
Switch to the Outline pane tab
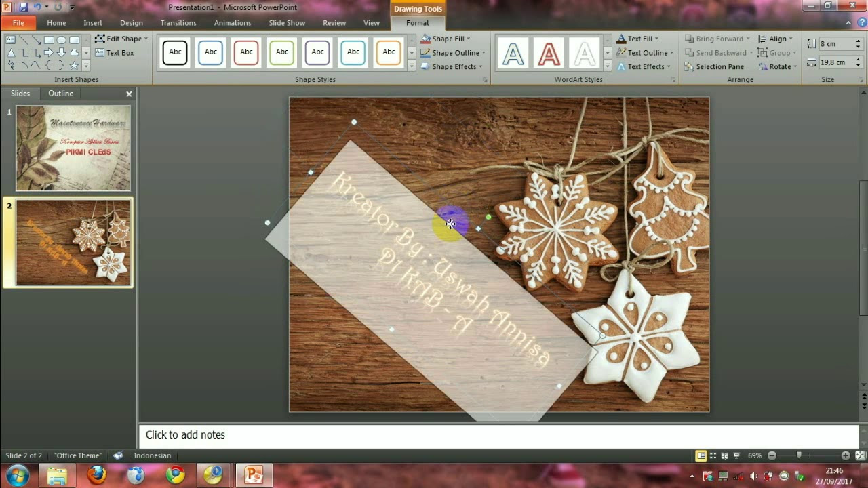[60, 94]
